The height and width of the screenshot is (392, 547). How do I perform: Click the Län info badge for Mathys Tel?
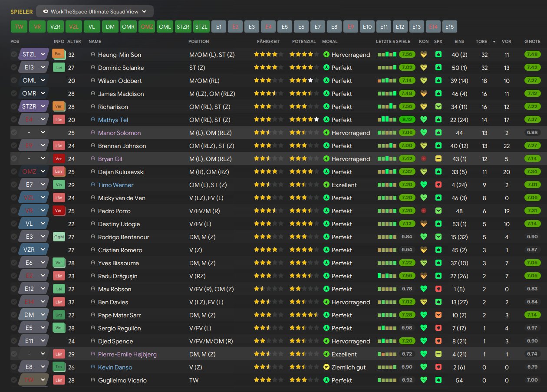pyautogui.click(x=58, y=119)
